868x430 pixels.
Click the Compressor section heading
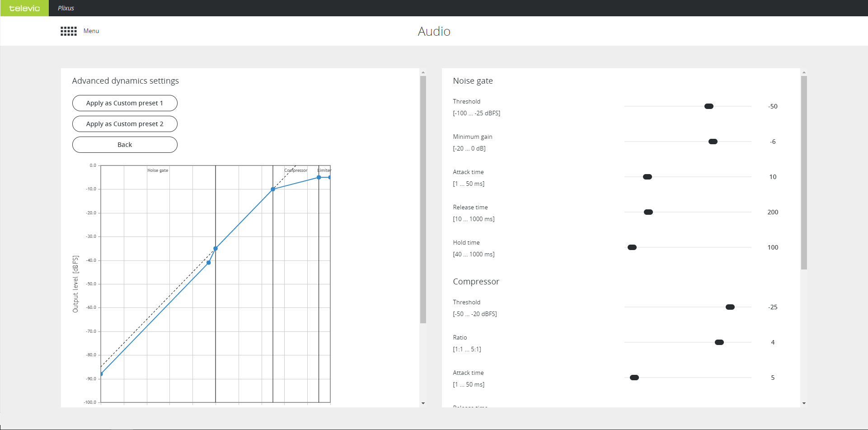pyautogui.click(x=476, y=282)
